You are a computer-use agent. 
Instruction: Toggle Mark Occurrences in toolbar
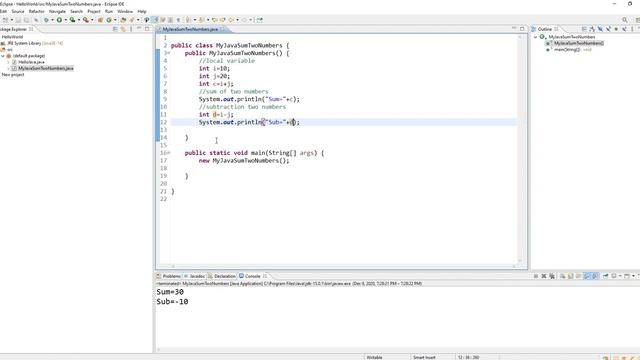[156, 20]
